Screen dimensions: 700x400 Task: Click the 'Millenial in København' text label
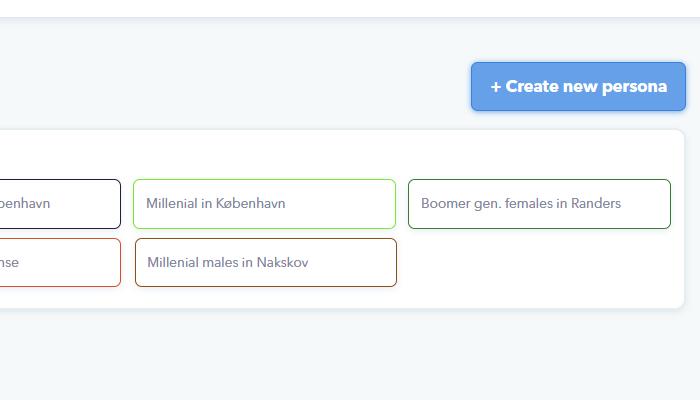(216, 204)
